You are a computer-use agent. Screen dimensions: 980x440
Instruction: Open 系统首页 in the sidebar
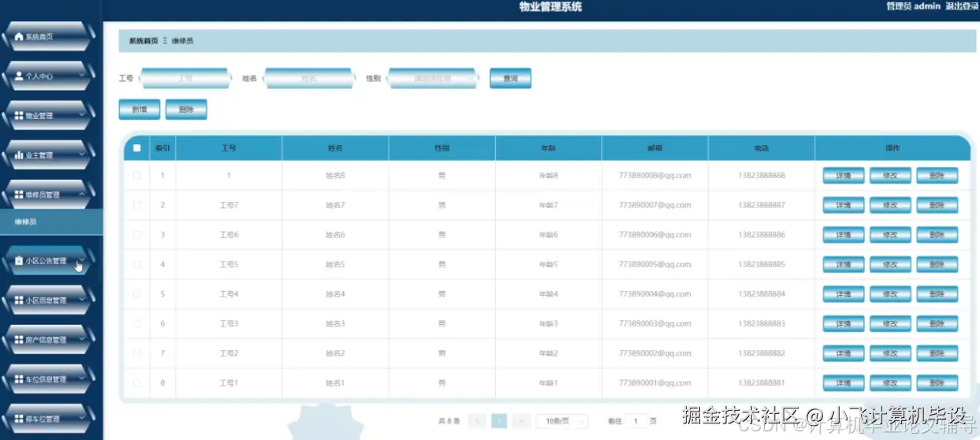[x=50, y=37]
